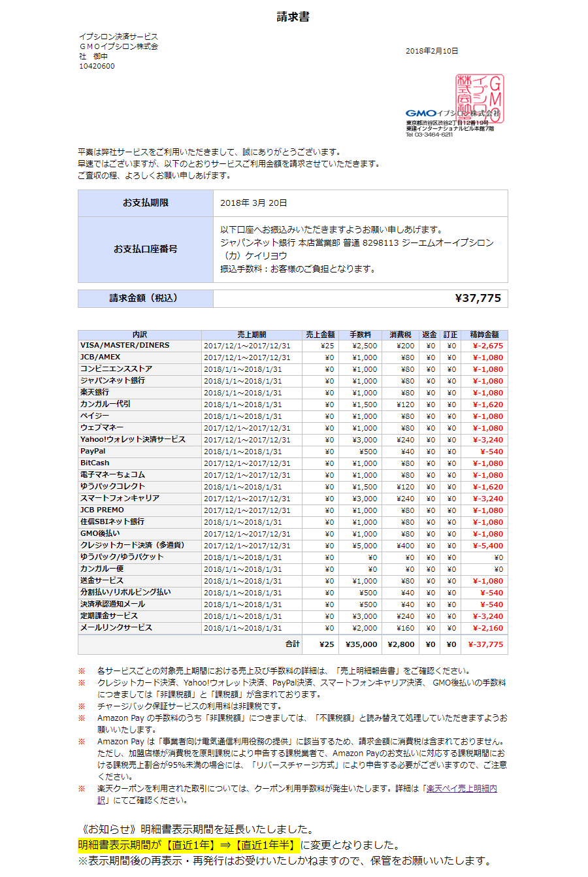Select the PayPal row label
The image size is (588, 877).
tap(93, 451)
